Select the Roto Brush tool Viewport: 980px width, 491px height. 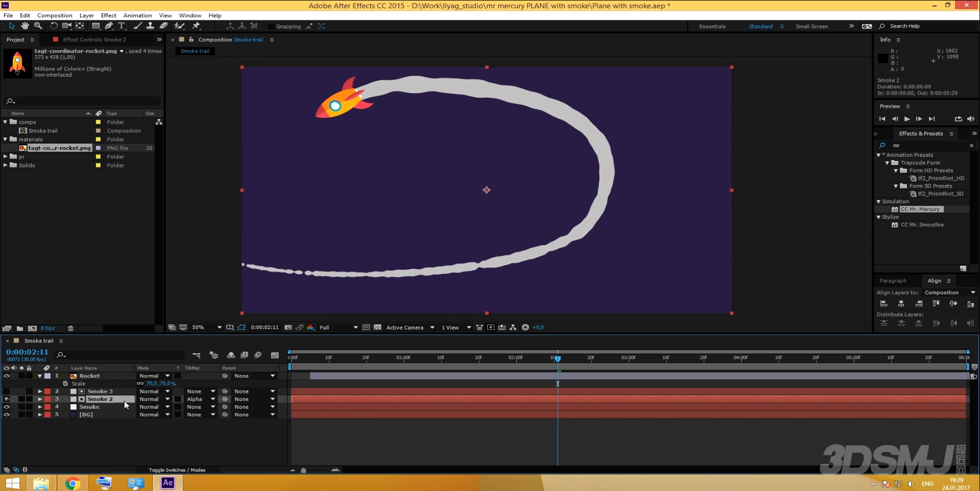coord(179,26)
